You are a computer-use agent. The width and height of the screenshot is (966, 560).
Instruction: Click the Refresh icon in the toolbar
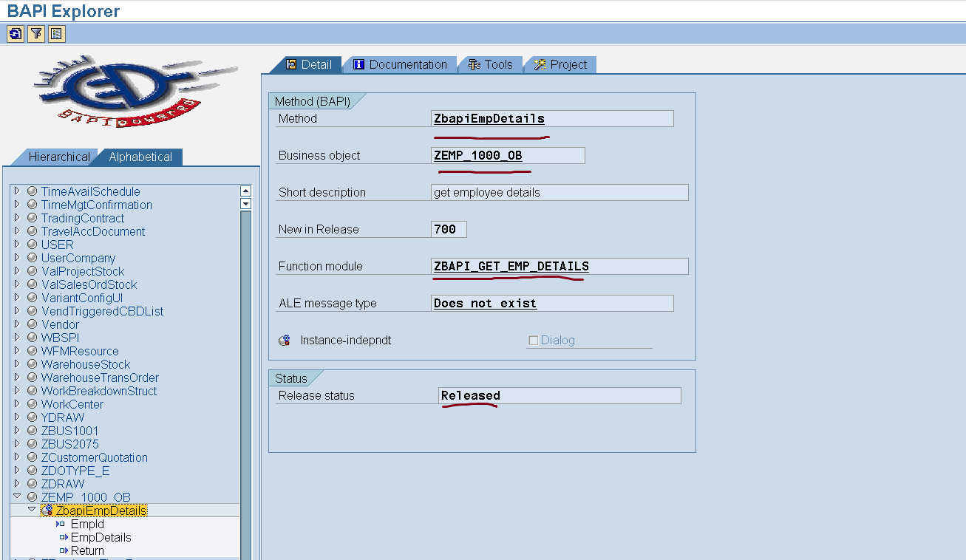[x=15, y=33]
